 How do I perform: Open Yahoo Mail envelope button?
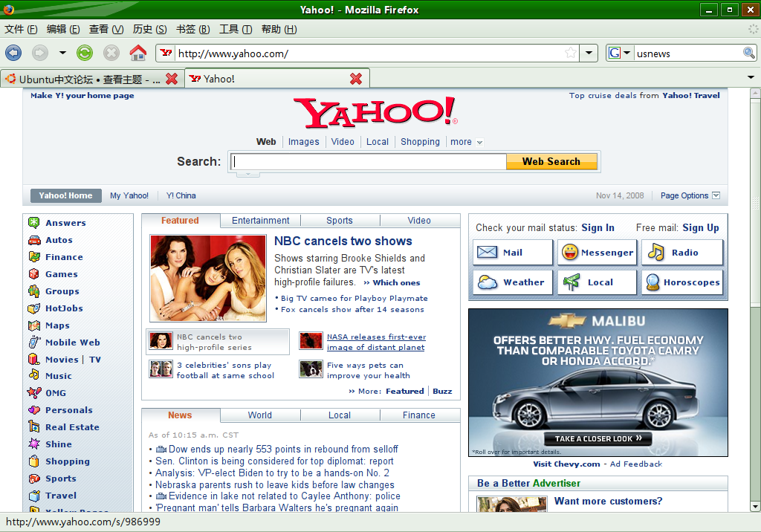pyautogui.click(x=513, y=253)
